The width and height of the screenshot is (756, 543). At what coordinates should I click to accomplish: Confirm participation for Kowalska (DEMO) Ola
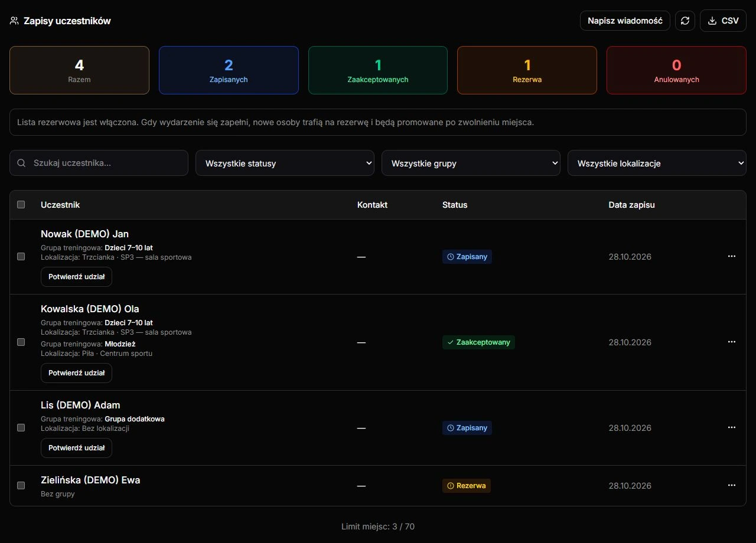point(76,373)
